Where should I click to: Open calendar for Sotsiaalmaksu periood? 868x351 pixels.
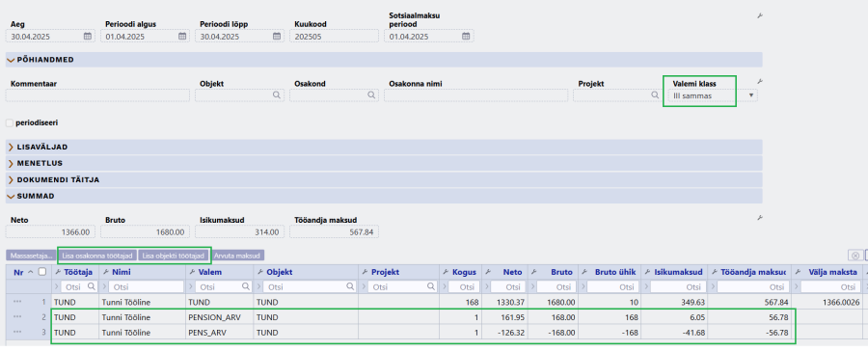[466, 37]
